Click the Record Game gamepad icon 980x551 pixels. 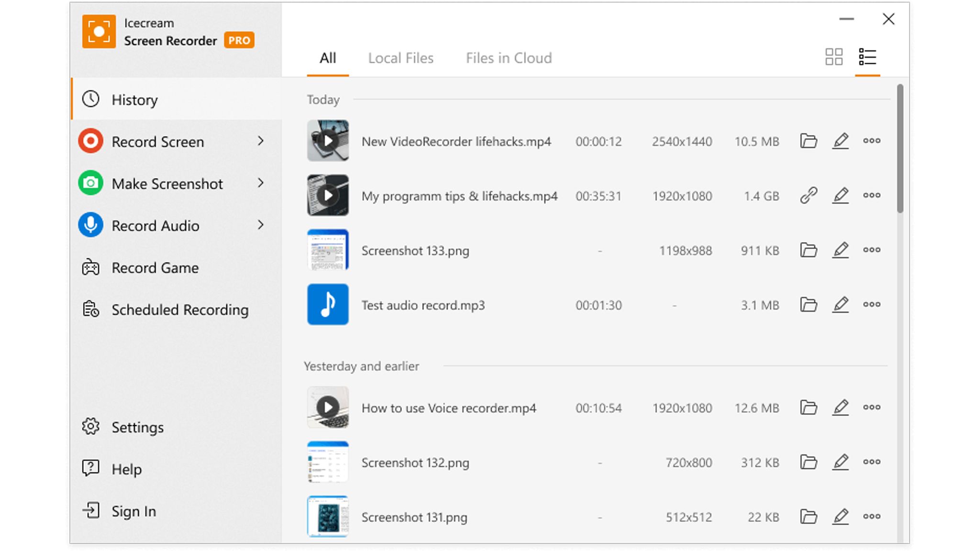[90, 268]
